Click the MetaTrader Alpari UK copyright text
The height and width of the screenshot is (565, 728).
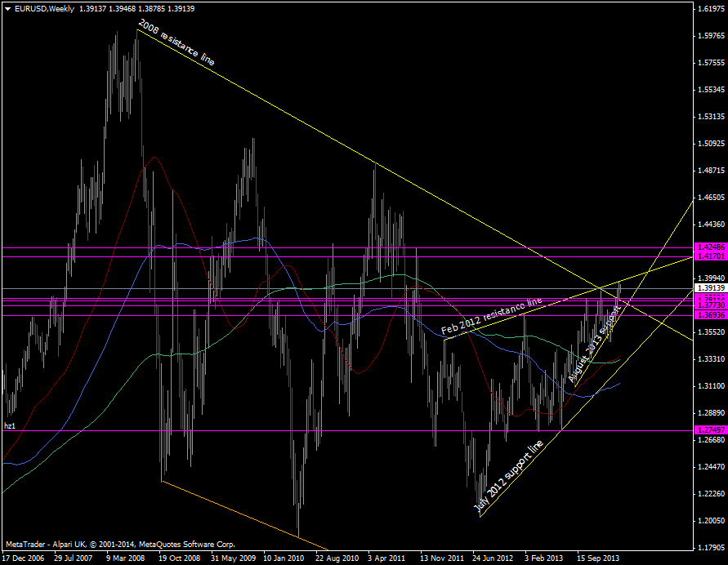coord(120,543)
